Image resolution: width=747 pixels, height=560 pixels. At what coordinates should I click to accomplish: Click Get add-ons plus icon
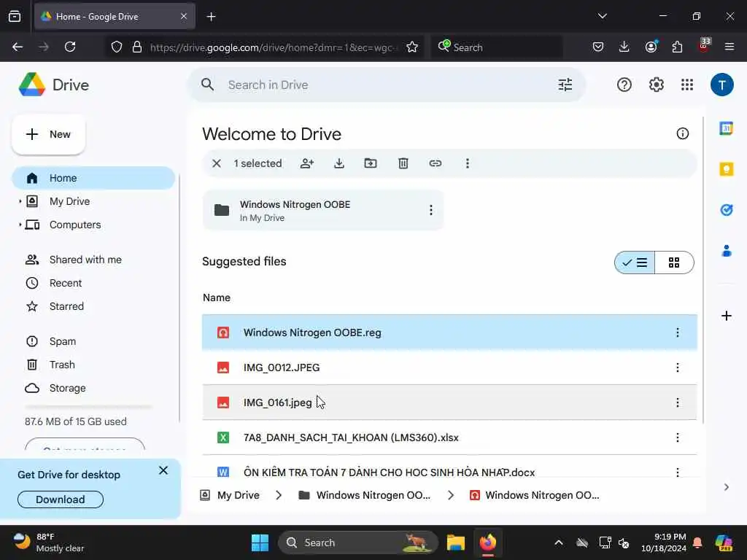[726, 316]
